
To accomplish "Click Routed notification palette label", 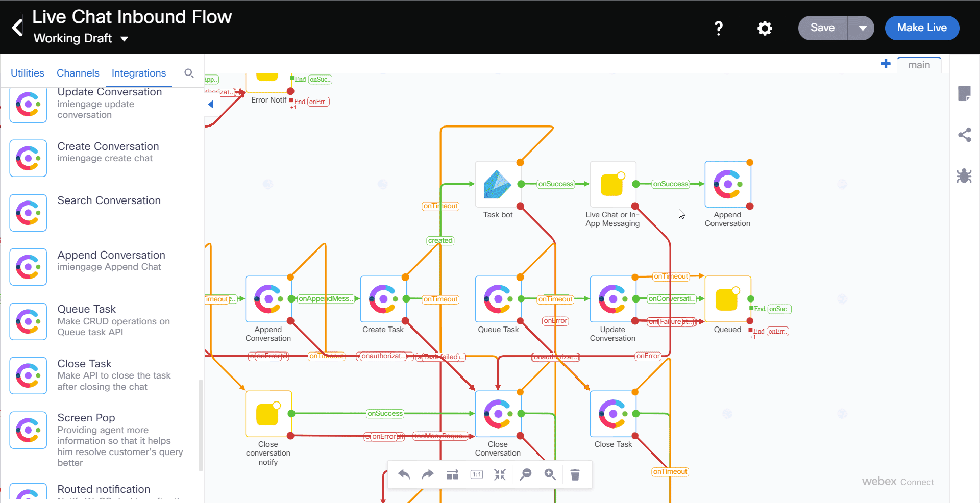I will [104, 489].
